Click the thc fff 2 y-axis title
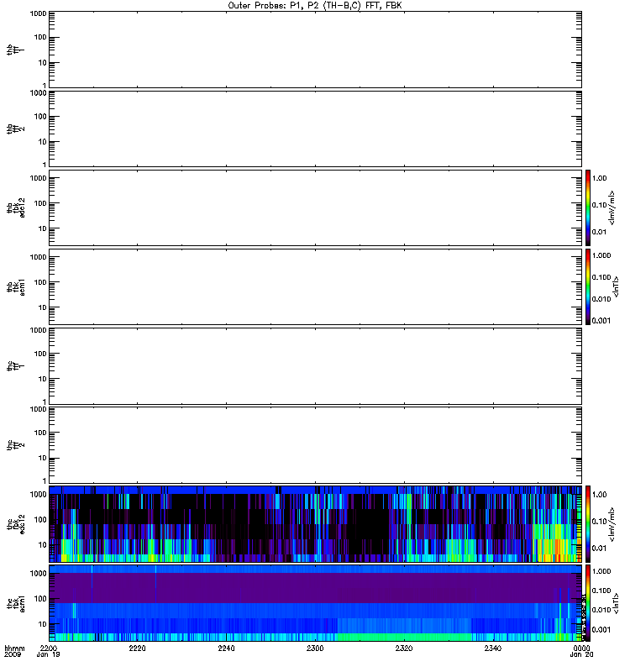This screenshot has width=630, height=672. pos(15,445)
